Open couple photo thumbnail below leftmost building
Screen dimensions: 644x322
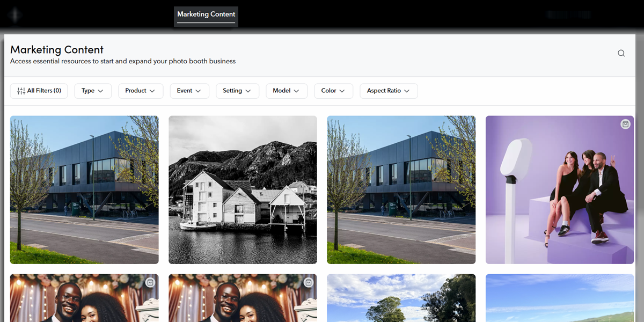pos(84,298)
